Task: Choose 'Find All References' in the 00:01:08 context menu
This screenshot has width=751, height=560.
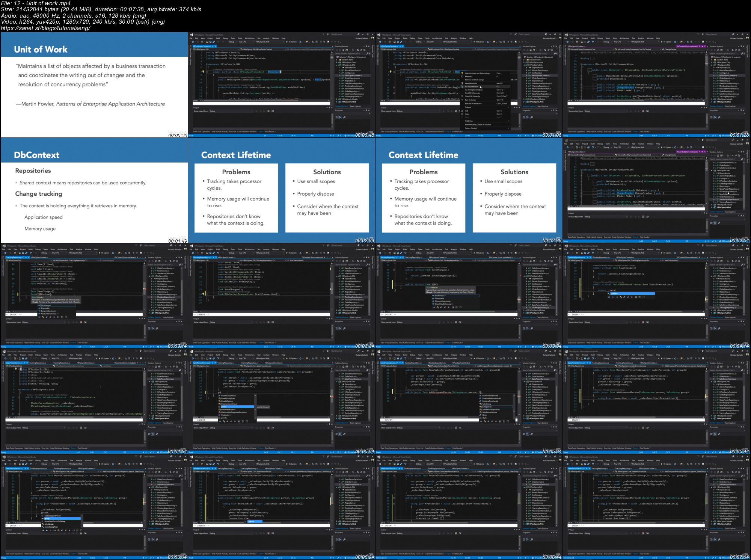Action: 485,93
